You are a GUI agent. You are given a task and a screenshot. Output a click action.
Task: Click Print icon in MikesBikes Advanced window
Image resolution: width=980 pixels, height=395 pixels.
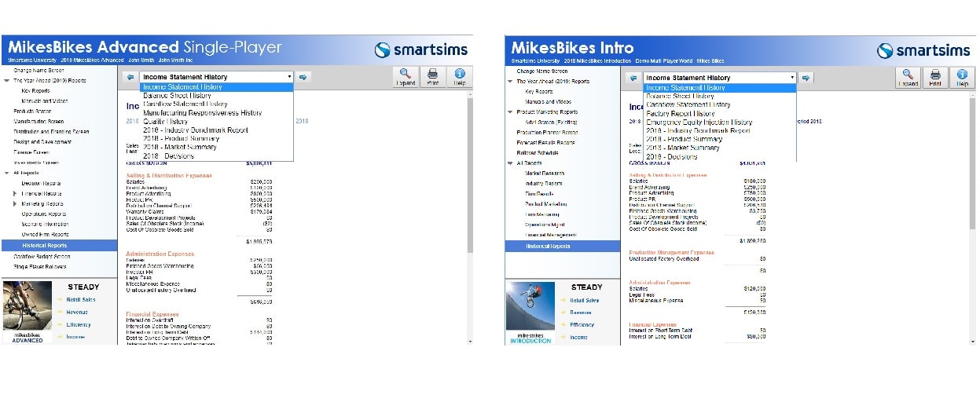(433, 77)
